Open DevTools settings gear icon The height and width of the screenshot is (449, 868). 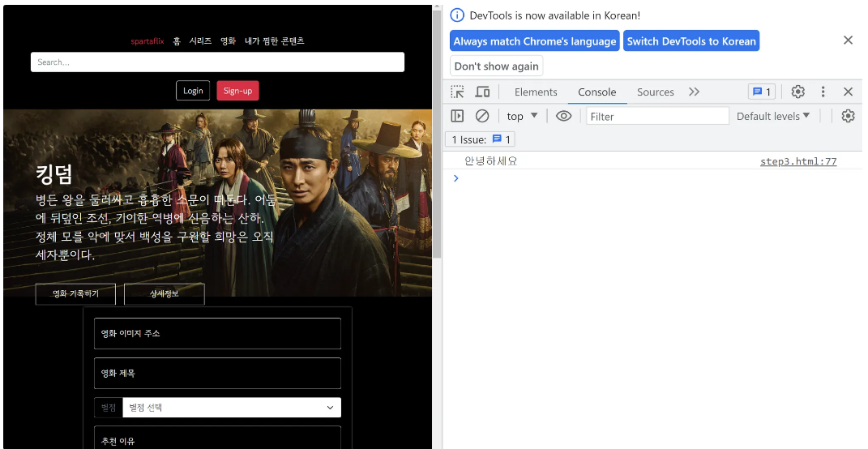[797, 92]
